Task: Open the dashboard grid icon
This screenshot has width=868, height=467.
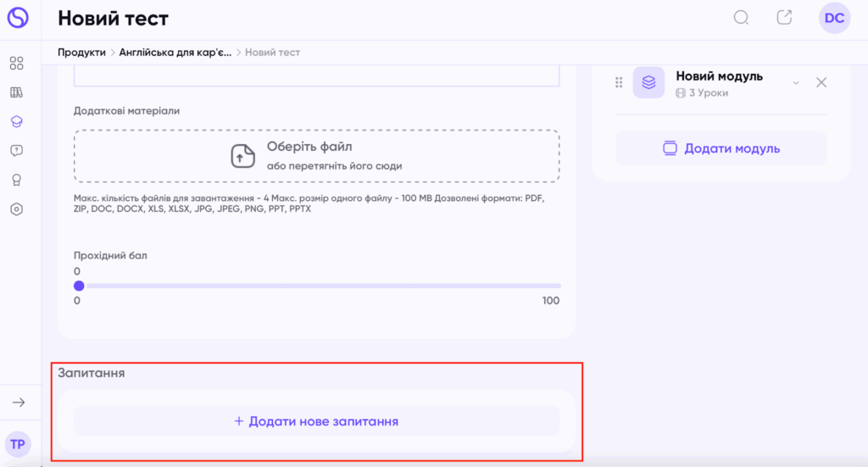Action: click(x=17, y=63)
